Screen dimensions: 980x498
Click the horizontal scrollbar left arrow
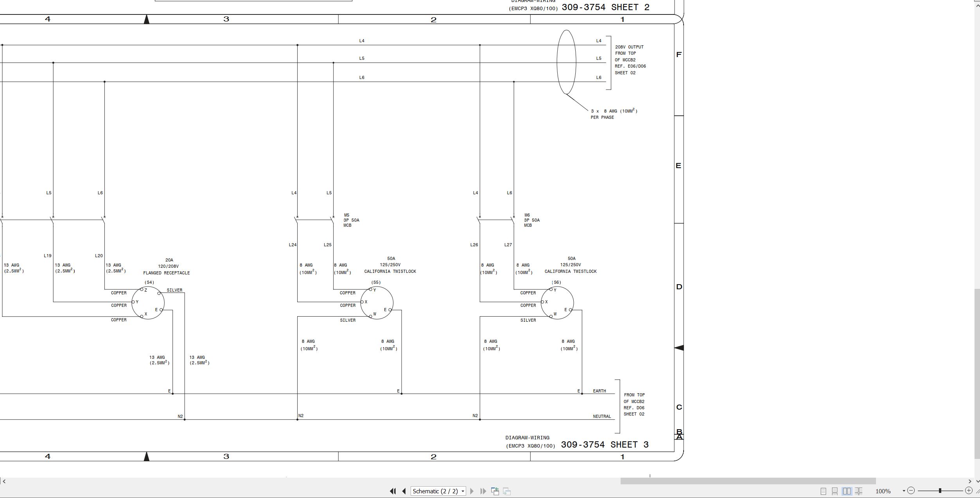tap(4, 481)
